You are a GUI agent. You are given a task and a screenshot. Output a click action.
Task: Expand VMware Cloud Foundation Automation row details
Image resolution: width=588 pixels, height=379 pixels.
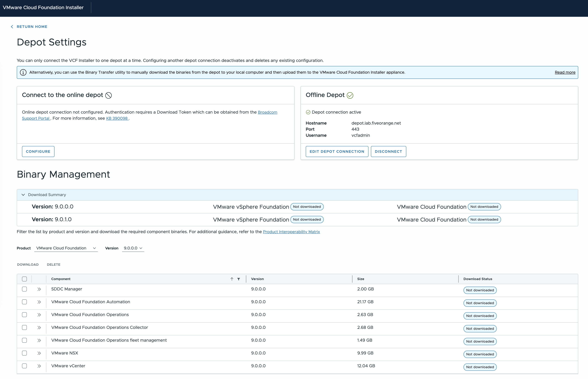click(x=39, y=302)
